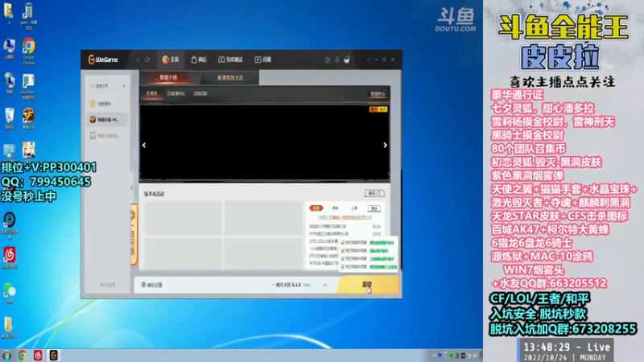
Task: Click the icon left of the download icon
Action: [328, 60]
